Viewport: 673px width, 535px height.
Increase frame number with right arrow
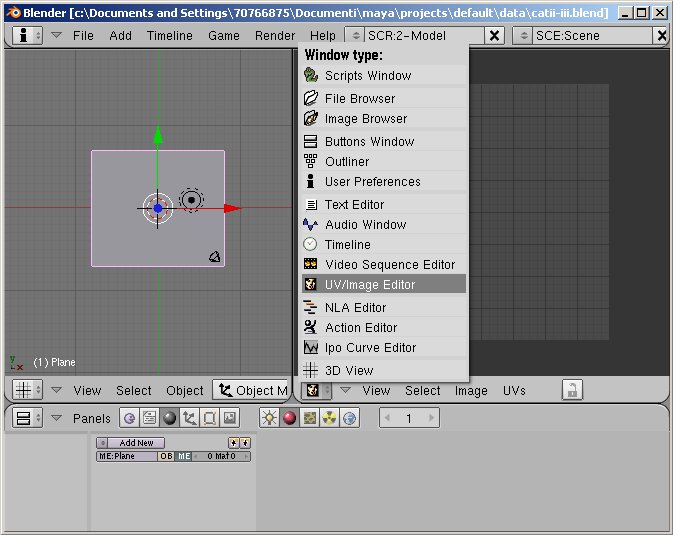pos(431,418)
